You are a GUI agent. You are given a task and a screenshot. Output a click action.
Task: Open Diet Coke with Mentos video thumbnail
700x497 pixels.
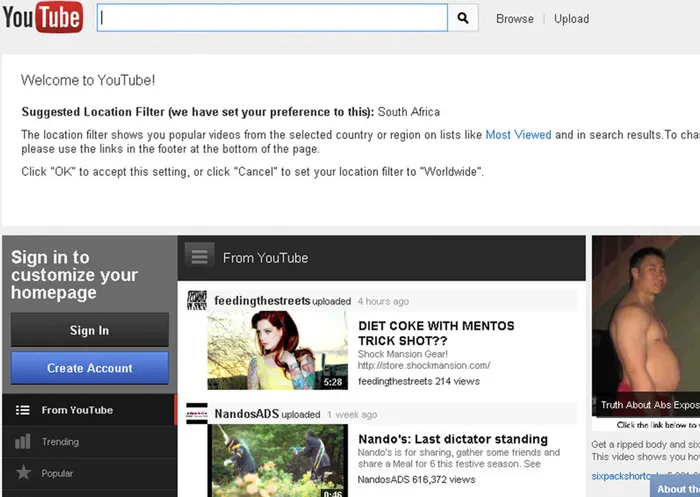pos(278,350)
